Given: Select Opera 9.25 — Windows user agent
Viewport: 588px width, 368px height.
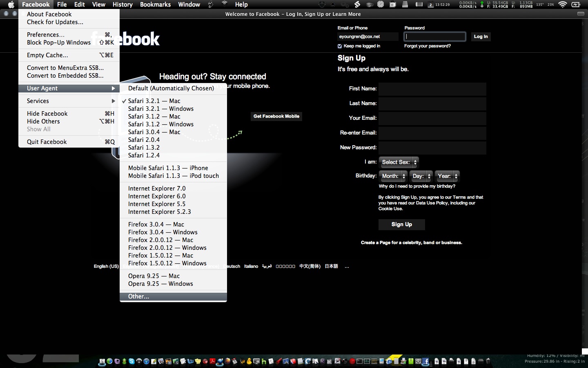Looking at the screenshot, I should pos(173,284).
